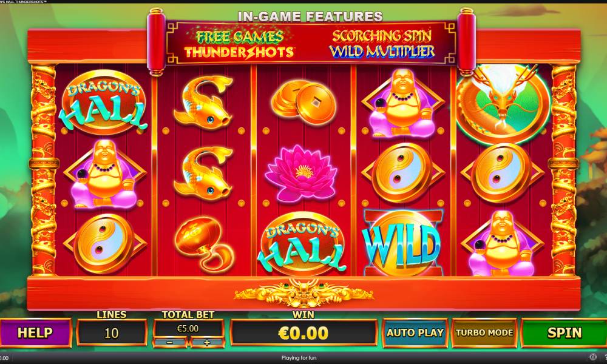The width and height of the screenshot is (607, 364).
Task: Select the red lantern symbol on reel two
Action: 203,243
